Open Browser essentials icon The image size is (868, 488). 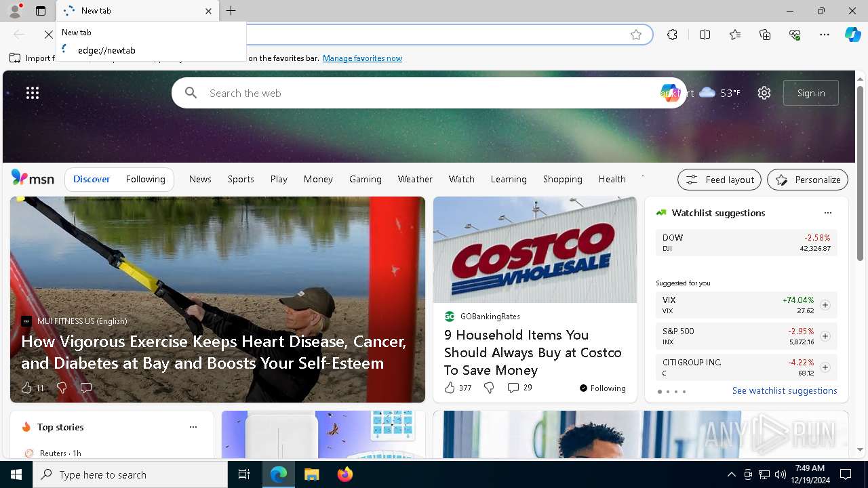coord(795,35)
